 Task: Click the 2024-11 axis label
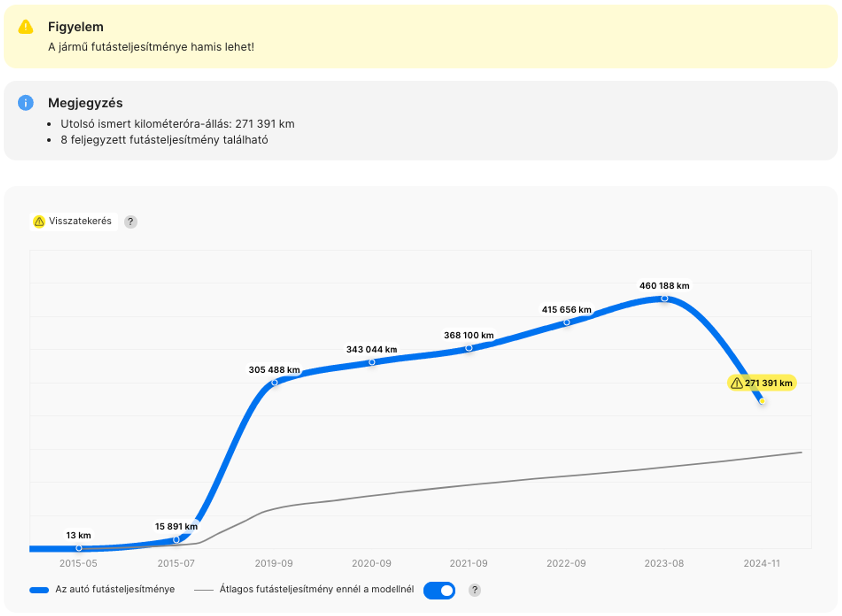pos(762,563)
